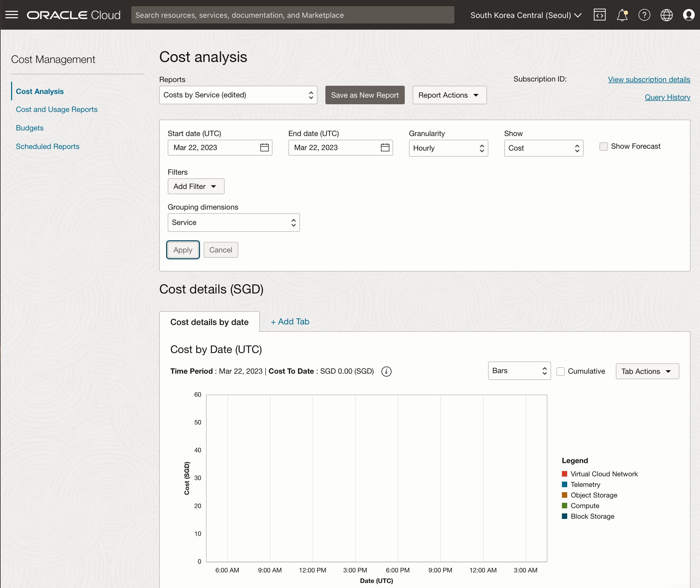The width and height of the screenshot is (700, 588).
Task: Open the Query History link
Action: [667, 97]
